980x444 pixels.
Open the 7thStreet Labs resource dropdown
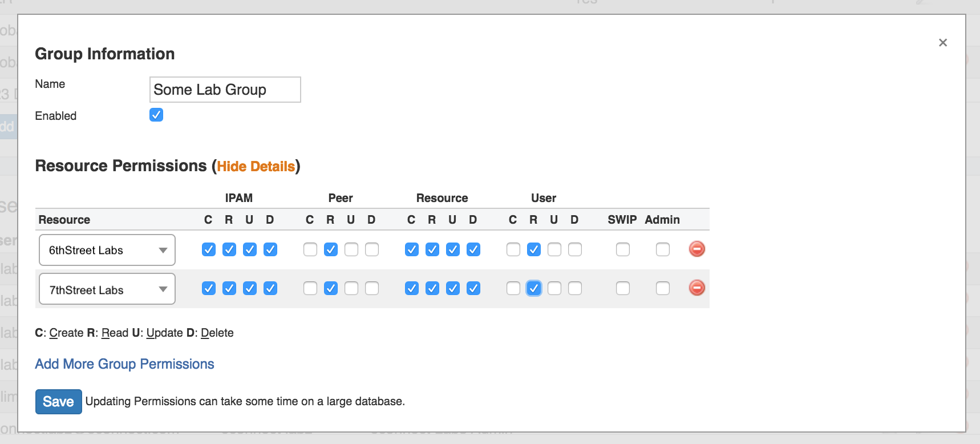107,289
